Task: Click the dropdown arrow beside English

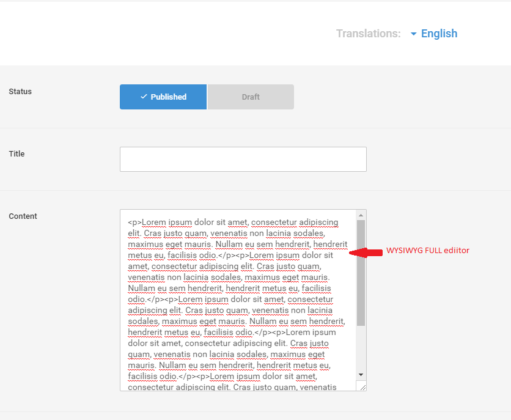Action: point(414,34)
